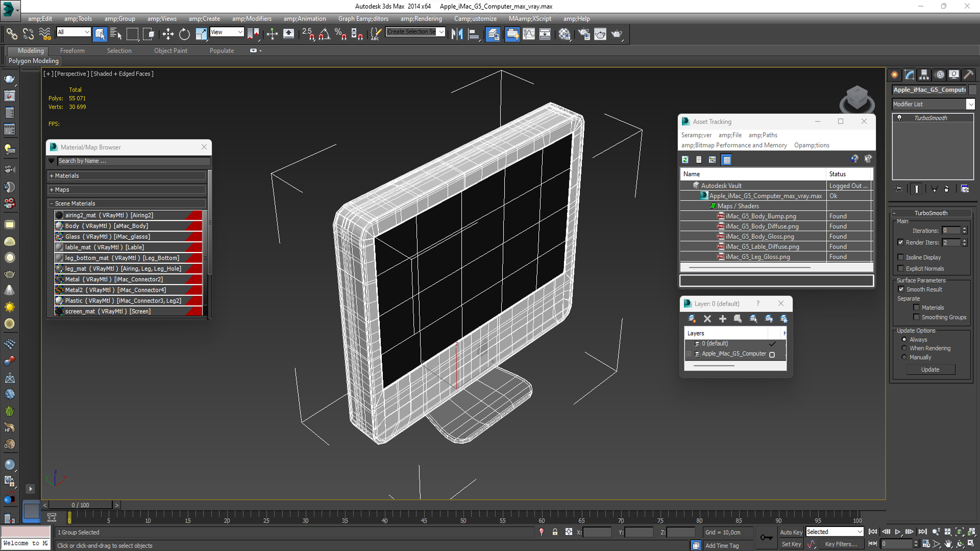Create new layer icon in Layer dialog

pyautogui.click(x=692, y=319)
